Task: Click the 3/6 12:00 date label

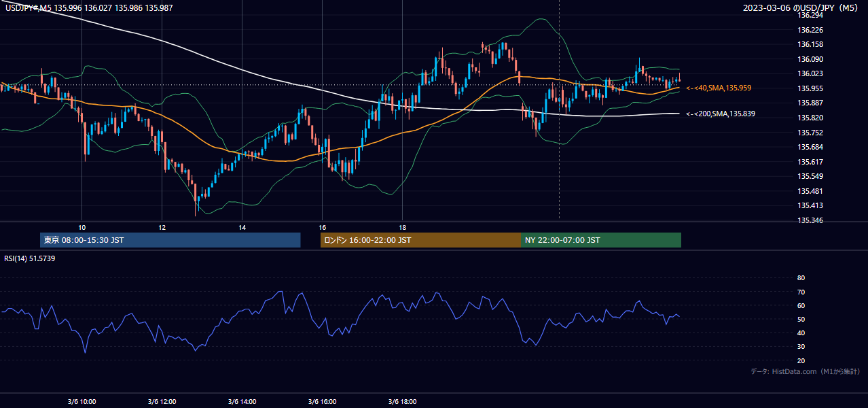Action: pyautogui.click(x=162, y=401)
